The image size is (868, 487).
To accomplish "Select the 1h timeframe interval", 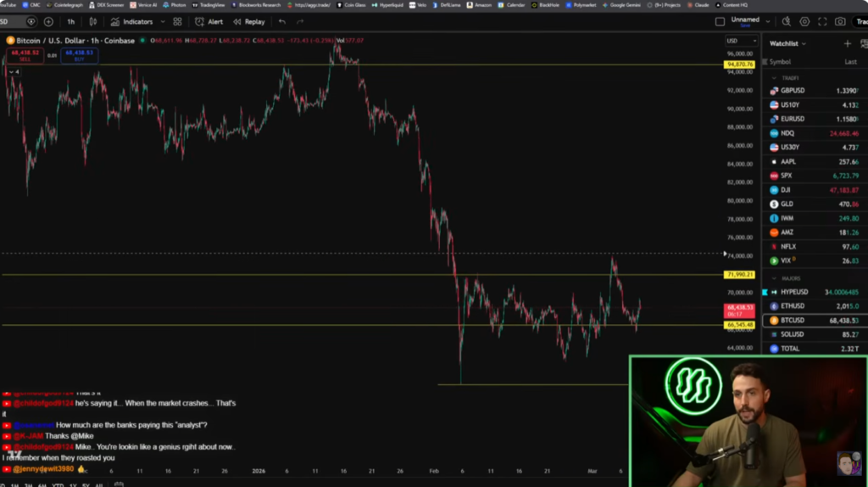I will coord(70,21).
